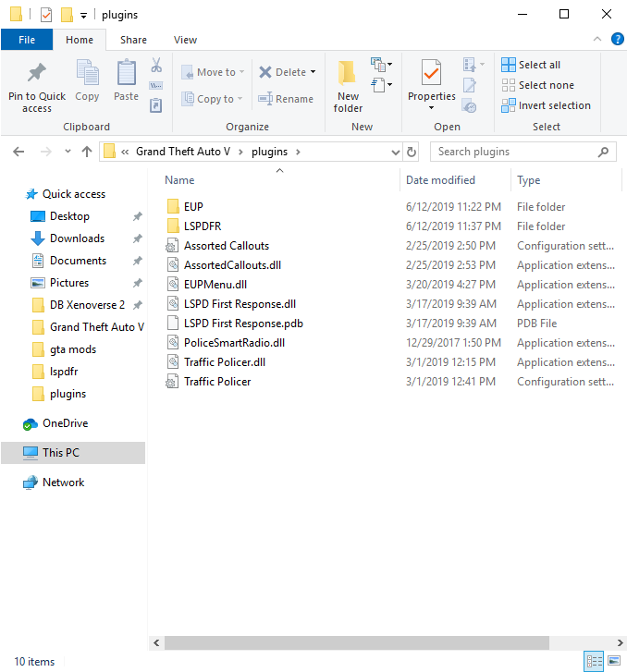Click the Pin to Quick access icon
The height and width of the screenshot is (672, 627).
36,72
